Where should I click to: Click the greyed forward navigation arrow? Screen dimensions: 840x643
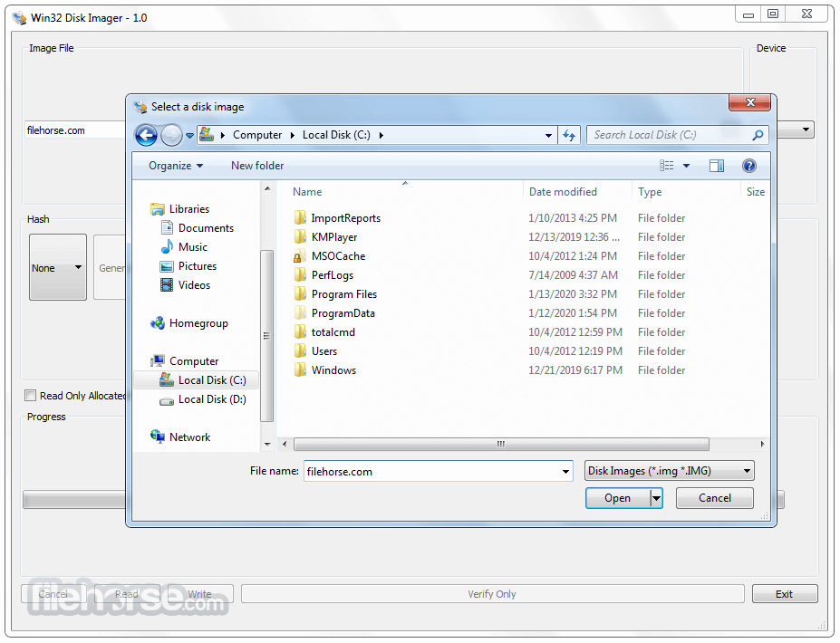pyautogui.click(x=171, y=136)
